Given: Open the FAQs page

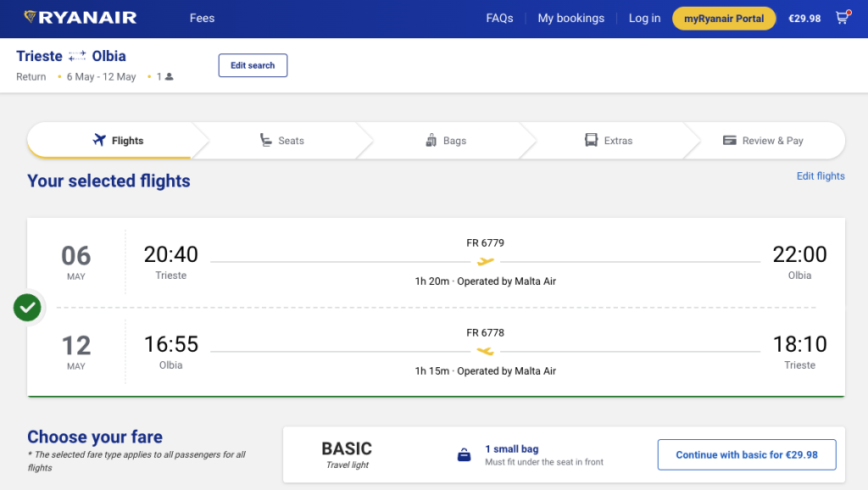Looking at the screenshot, I should (x=499, y=19).
